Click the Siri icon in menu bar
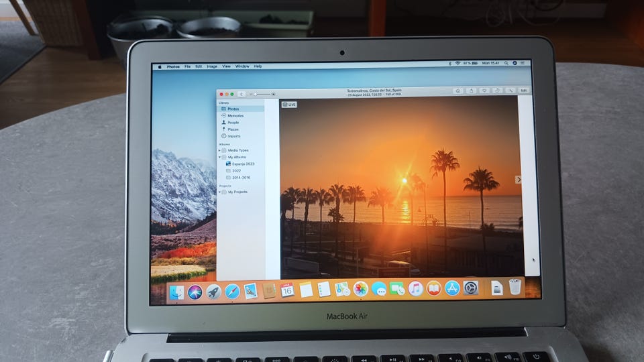Screen dimensions: 644x362 pyautogui.click(x=515, y=63)
